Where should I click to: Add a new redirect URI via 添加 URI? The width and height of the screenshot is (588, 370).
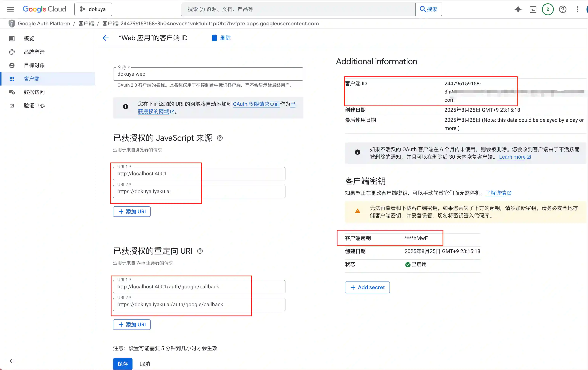132,324
